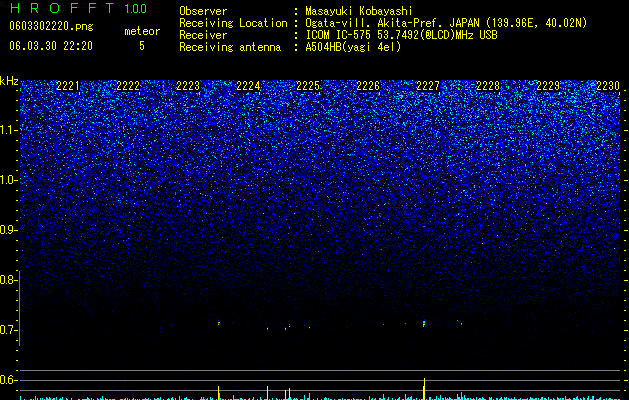Click the 2221 time marker label
Screen dimensions: 629x400
coord(68,86)
